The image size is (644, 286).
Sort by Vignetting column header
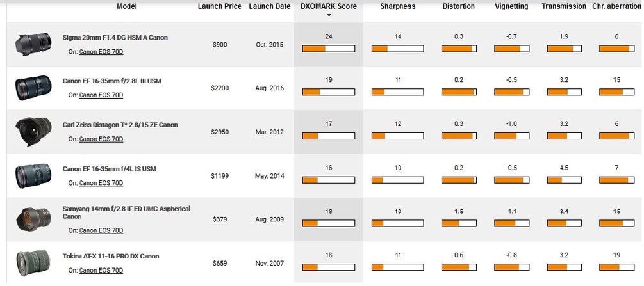(x=511, y=6)
